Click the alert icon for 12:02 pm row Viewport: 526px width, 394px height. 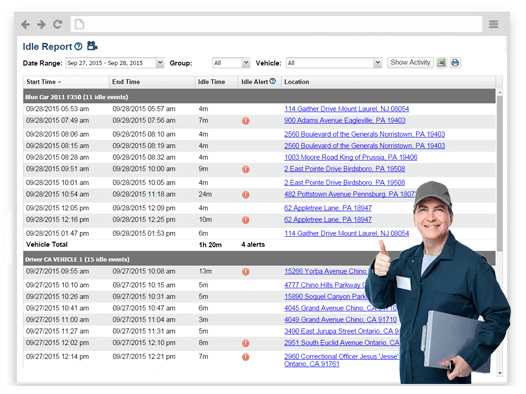click(x=246, y=343)
